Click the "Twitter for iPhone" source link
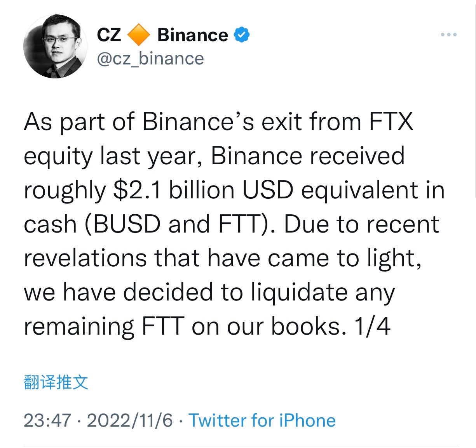The width and height of the screenshot is (476, 448). 262,420
